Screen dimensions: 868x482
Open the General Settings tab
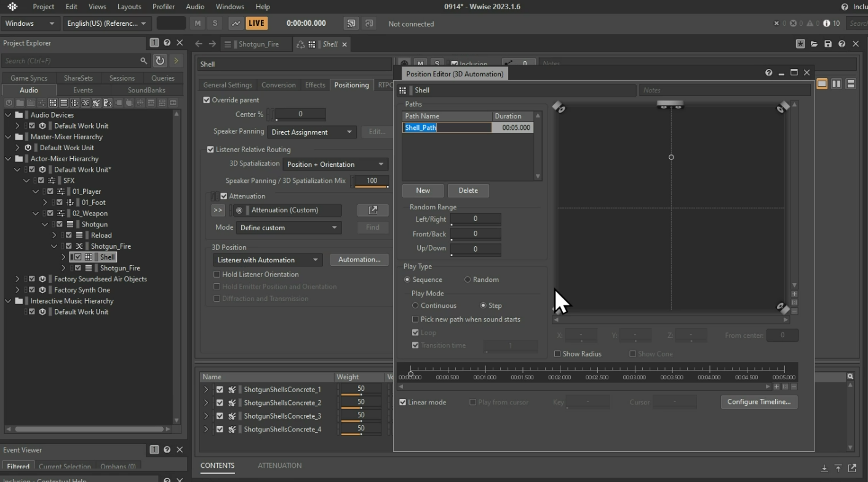point(228,85)
